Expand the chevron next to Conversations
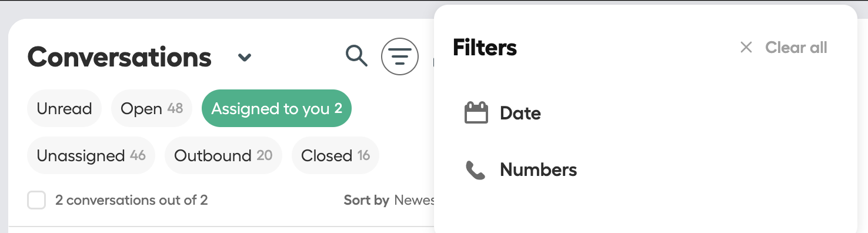This screenshot has width=868, height=233. 245,58
